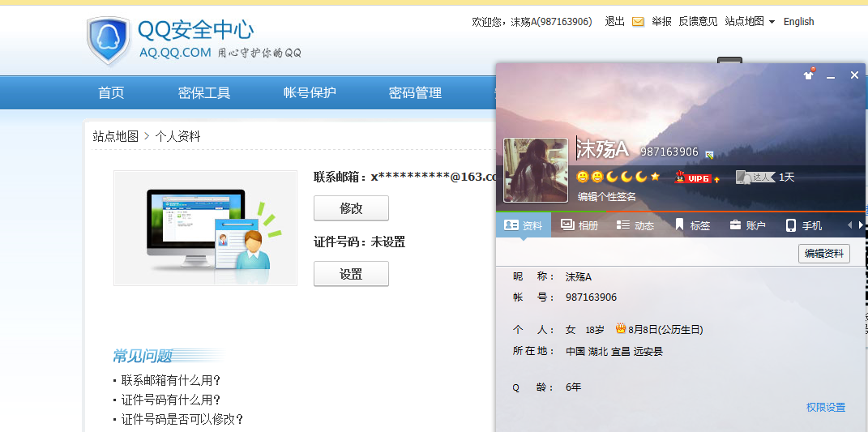Click the 证件号码：未设置 text
Image resolution: width=868 pixels, height=432 pixels.
pyautogui.click(x=359, y=242)
